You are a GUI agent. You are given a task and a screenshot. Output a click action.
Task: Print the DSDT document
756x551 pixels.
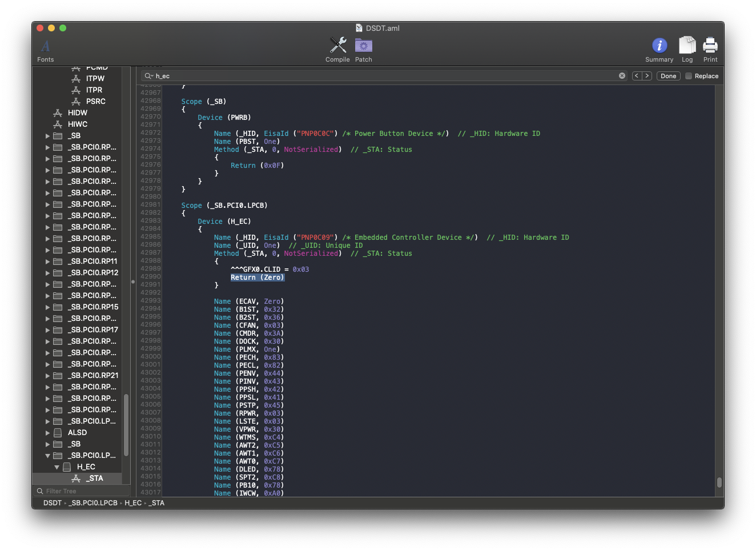click(710, 46)
